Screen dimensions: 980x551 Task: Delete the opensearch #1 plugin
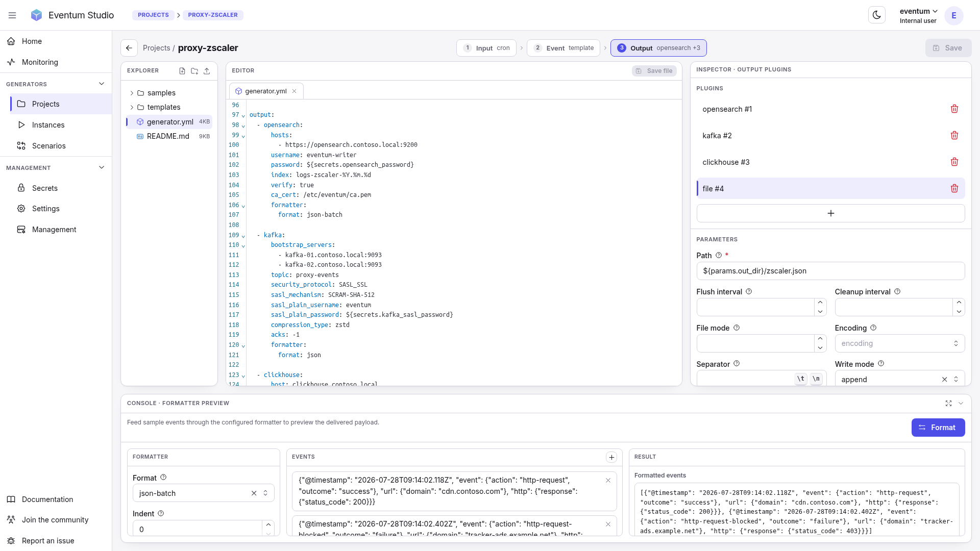click(x=954, y=109)
